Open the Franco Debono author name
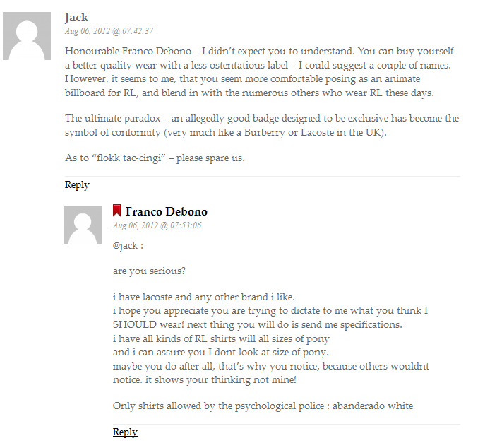The height and width of the screenshot is (448, 485). tap(166, 212)
